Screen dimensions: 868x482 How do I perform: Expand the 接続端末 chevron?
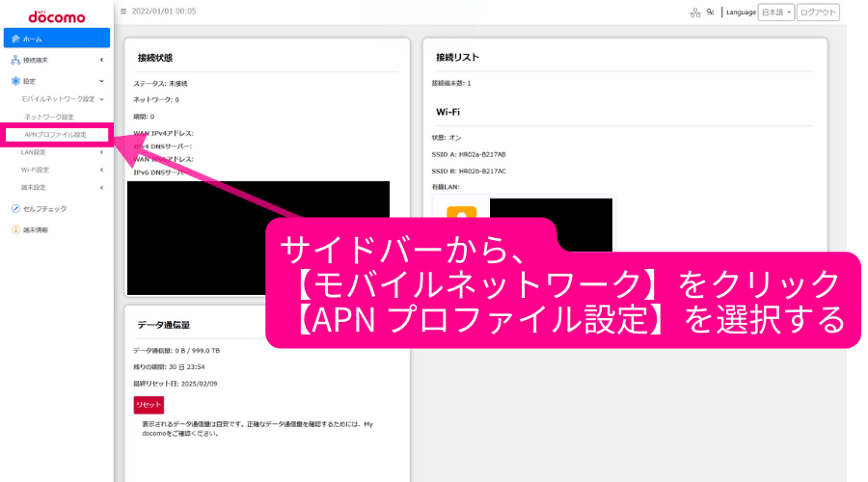click(x=102, y=60)
